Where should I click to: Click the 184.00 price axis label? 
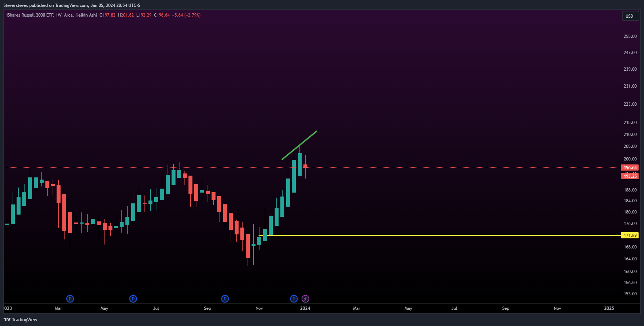(630, 201)
